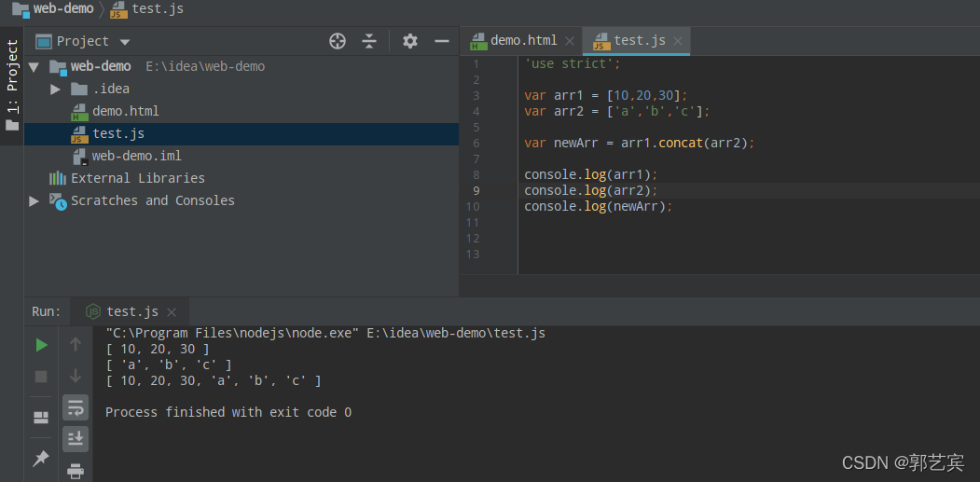Screen dimensions: 980x482
Task: Click line number 9 in editor gutter
Action: [x=476, y=191]
